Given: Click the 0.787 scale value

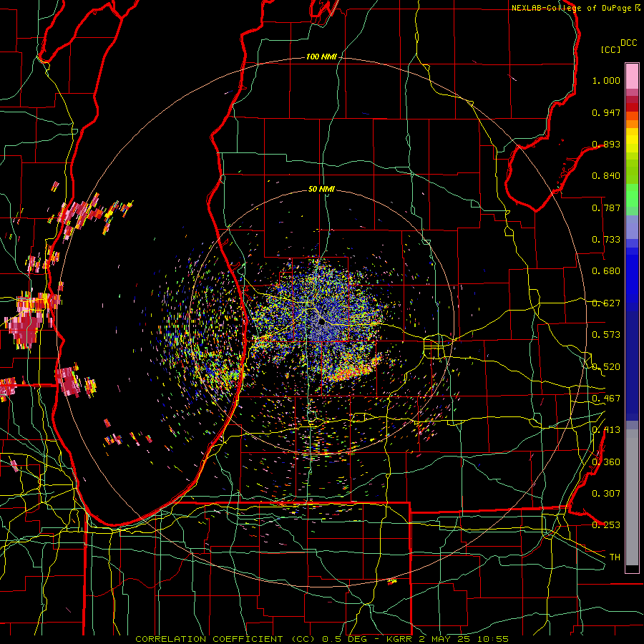Looking at the screenshot, I should tap(606, 208).
